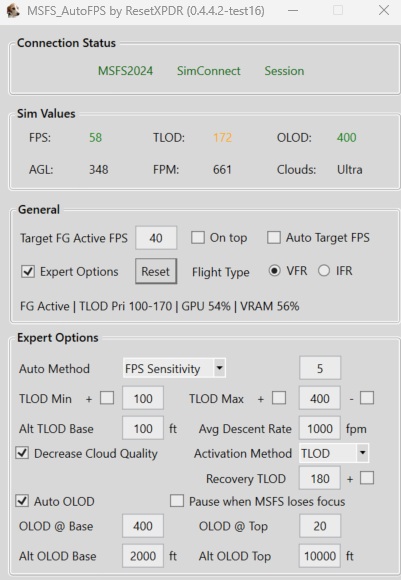The image size is (401, 580).
Task: Click the MSFS2024 connection status
Action: point(125,71)
